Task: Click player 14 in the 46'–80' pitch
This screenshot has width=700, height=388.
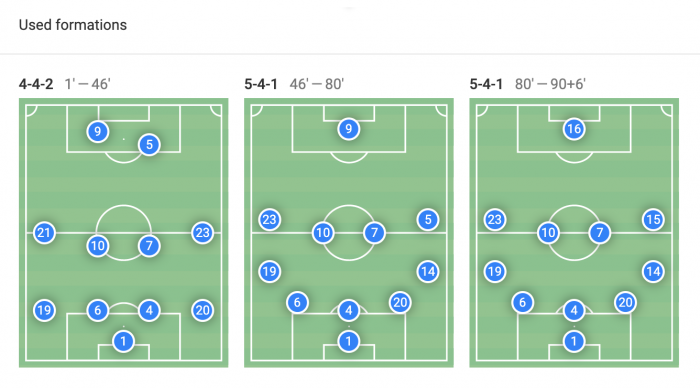Action: coord(428,271)
